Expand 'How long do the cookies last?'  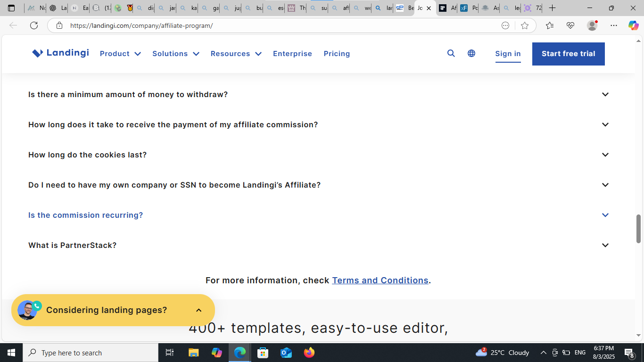point(319,155)
